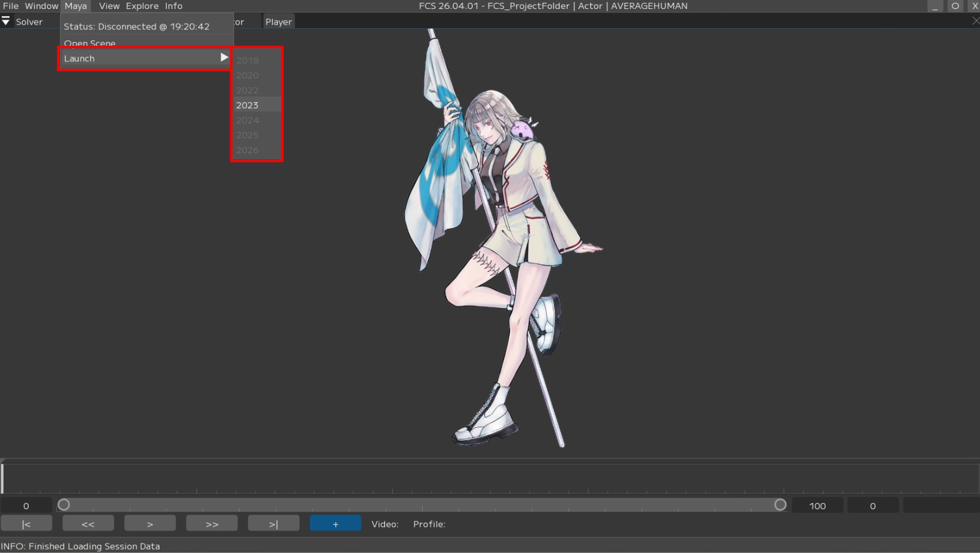Click the left range slider handle
Image resolution: width=980 pixels, height=553 pixels.
64,505
